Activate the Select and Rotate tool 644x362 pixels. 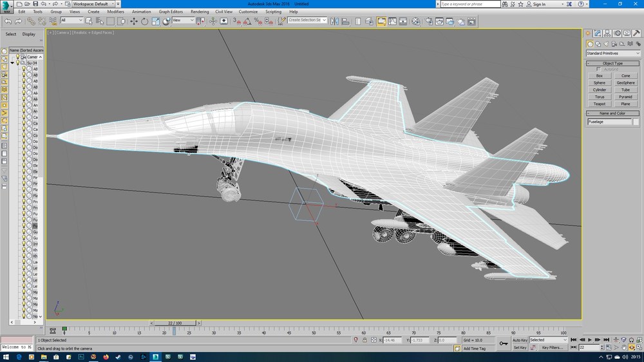[144, 21]
